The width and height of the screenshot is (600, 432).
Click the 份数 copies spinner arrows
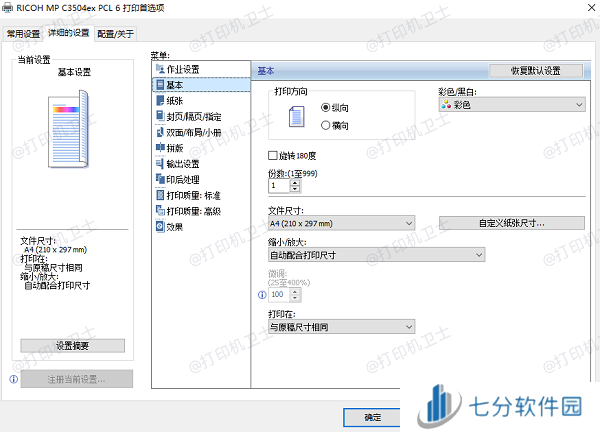click(295, 186)
